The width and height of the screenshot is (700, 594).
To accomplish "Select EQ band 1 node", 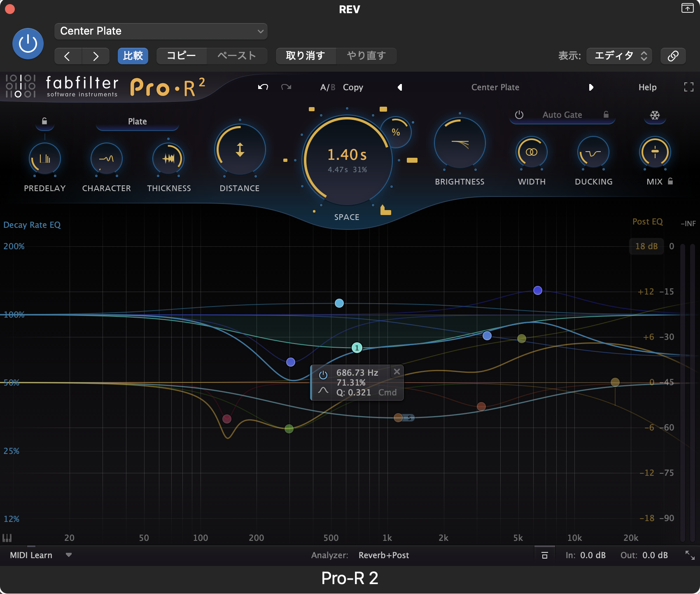I will (x=357, y=348).
